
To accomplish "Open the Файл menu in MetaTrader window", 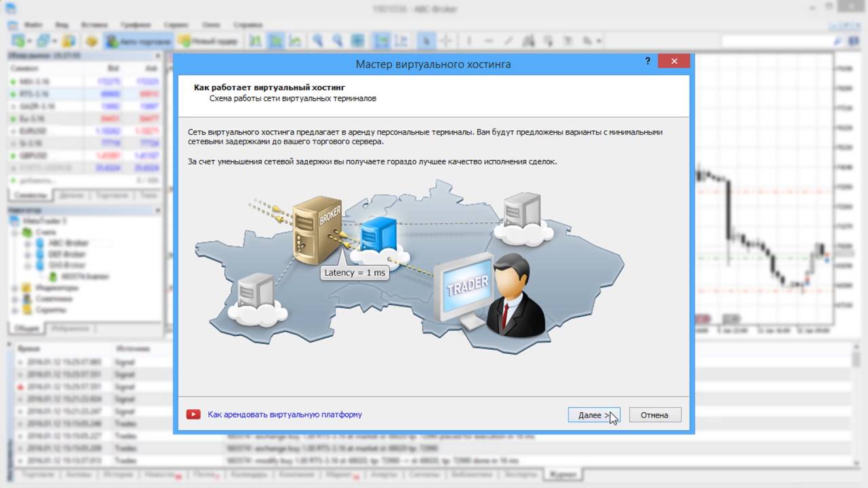I will pos(33,24).
